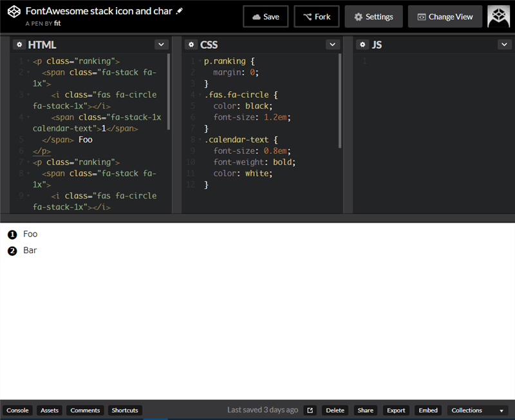The width and height of the screenshot is (515, 420).
Task: Open pen Settings
Action: coord(373,17)
